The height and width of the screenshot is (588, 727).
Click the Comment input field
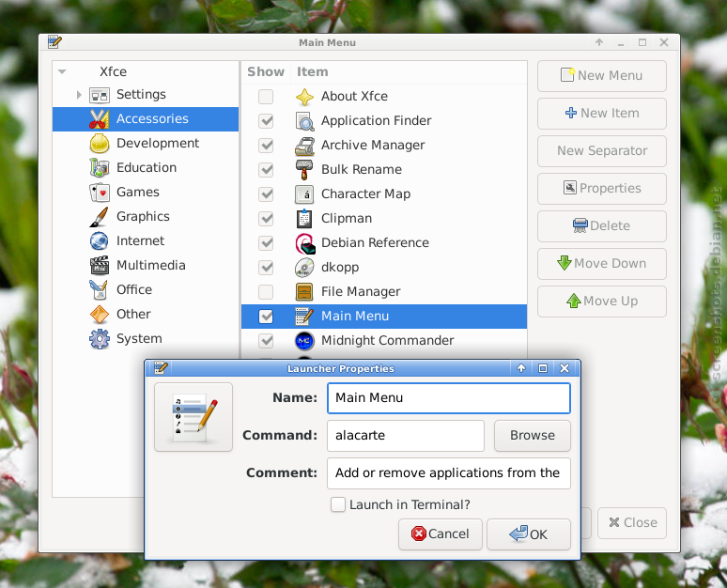(x=448, y=473)
